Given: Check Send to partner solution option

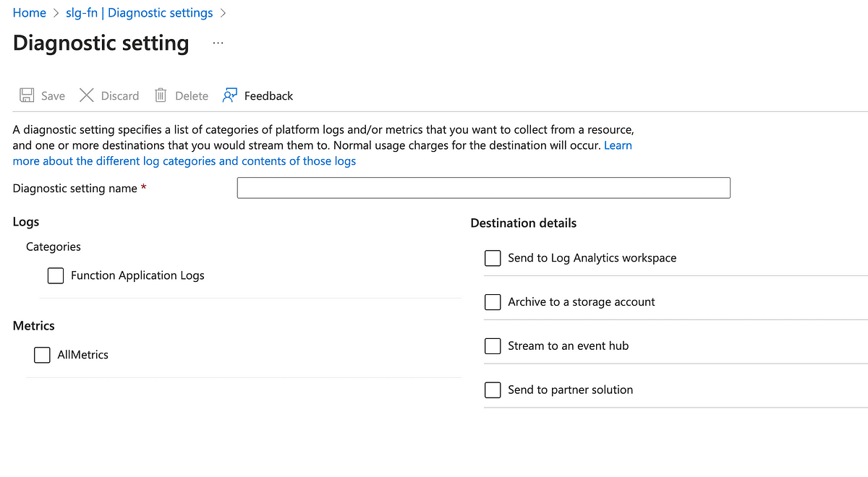Looking at the screenshot, I should coord(493,390).
